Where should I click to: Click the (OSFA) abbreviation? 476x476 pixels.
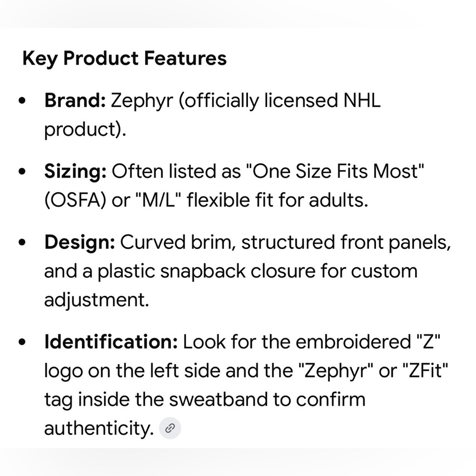pyautogui.click(x=78, y=200)
